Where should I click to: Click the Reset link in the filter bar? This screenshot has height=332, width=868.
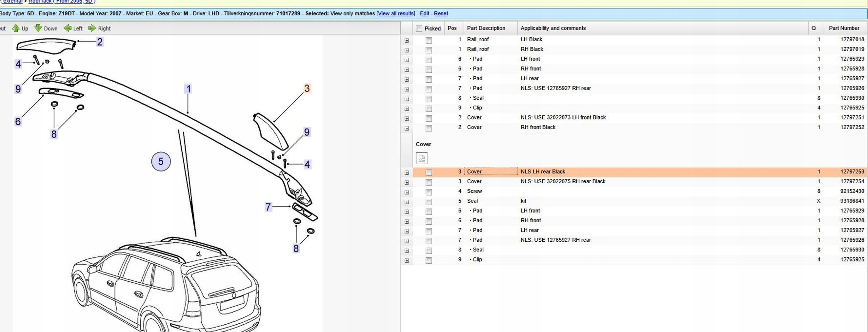(441, 14)
